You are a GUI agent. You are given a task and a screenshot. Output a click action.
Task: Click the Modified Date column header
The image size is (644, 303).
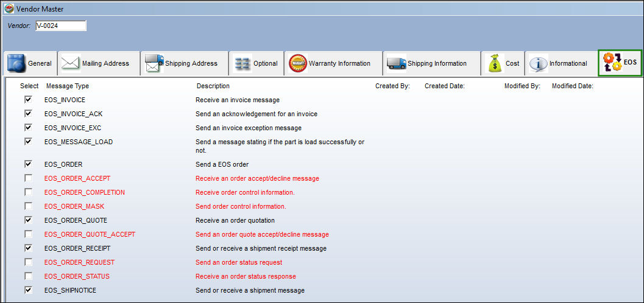(573, 86)
